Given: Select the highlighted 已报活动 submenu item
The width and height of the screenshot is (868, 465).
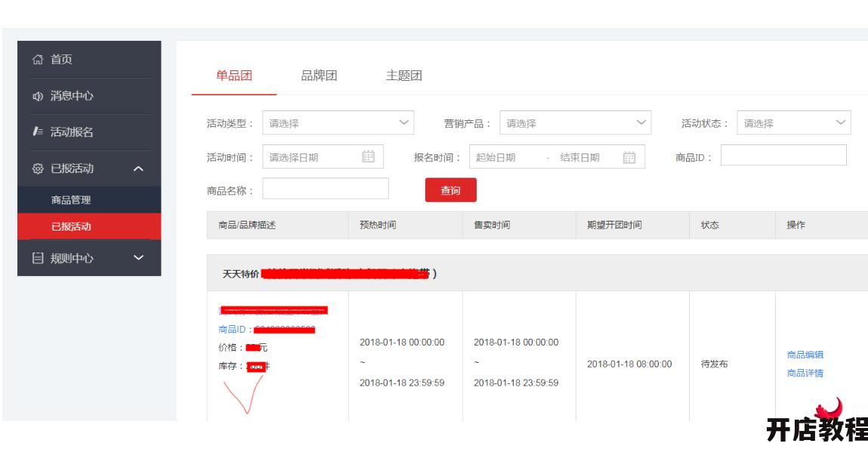Looking at the screenshot, I should click(89, 226).
